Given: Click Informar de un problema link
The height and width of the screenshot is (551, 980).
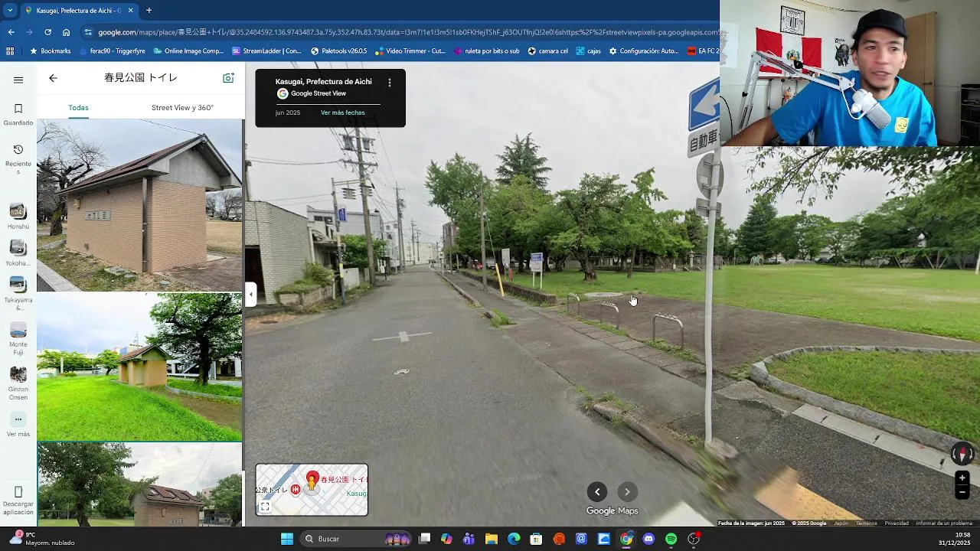Looking at the screenshot, I should point(944,523).
